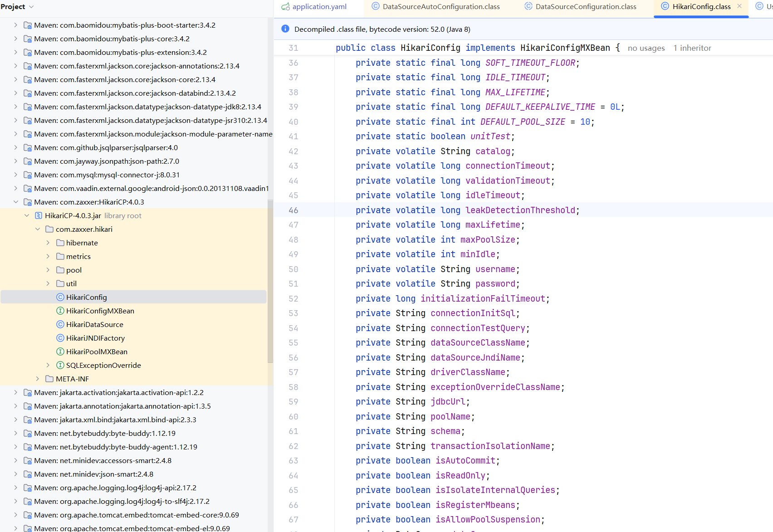Screen dimensions: 773x532
Task: Click the DEFAULT_POOL_SIZE constant
Action: (523, 122)
